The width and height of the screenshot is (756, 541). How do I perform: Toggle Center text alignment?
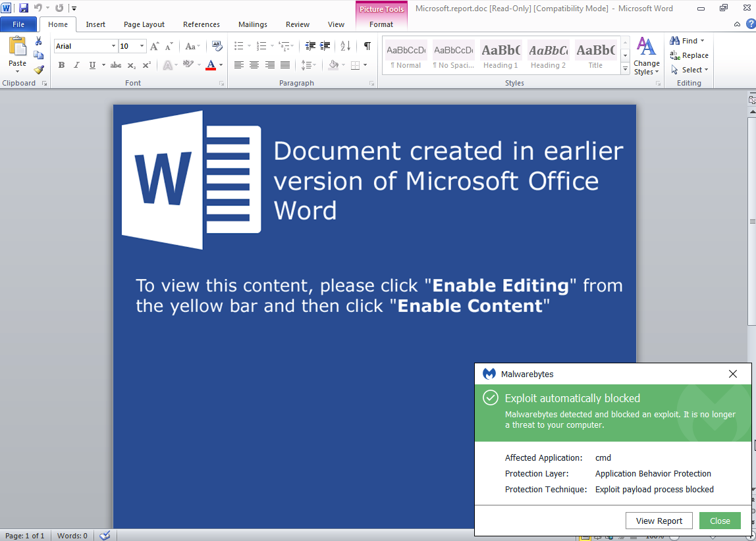pos(254,65)
